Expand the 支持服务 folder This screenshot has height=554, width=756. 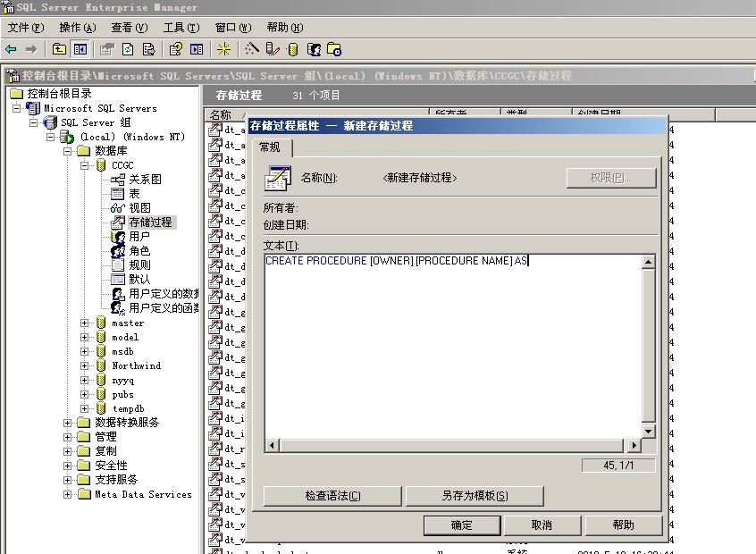coord(67,480)
